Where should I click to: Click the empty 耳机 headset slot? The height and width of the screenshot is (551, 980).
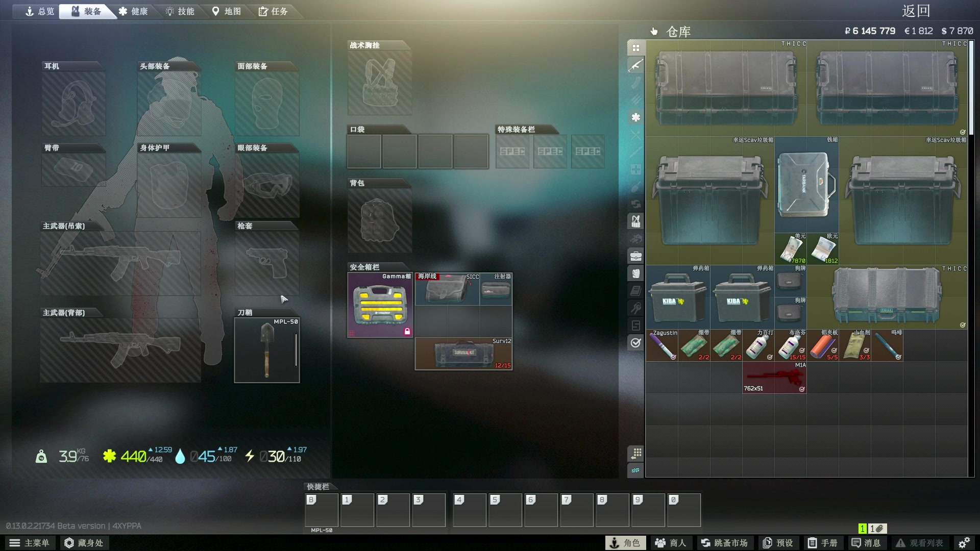73,104
